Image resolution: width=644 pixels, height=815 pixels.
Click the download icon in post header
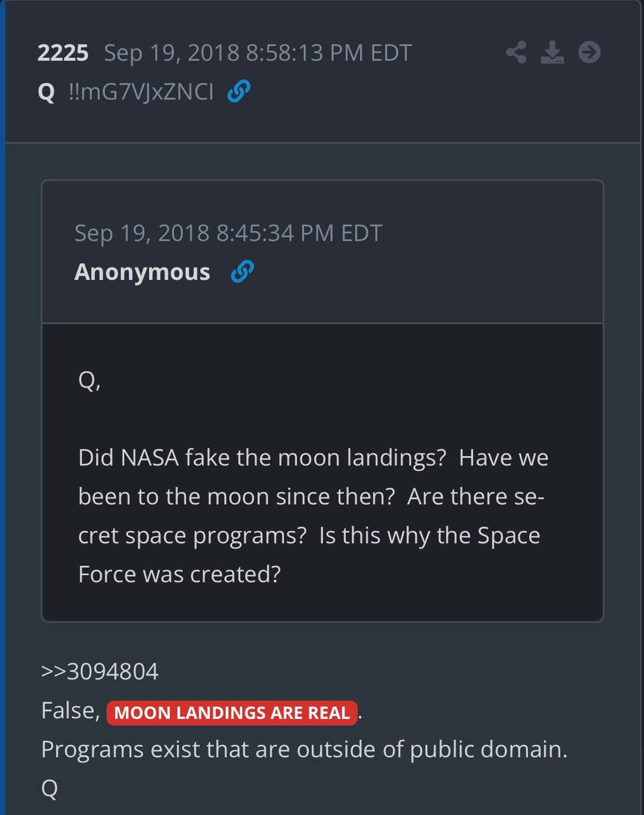tap(552, 52)
